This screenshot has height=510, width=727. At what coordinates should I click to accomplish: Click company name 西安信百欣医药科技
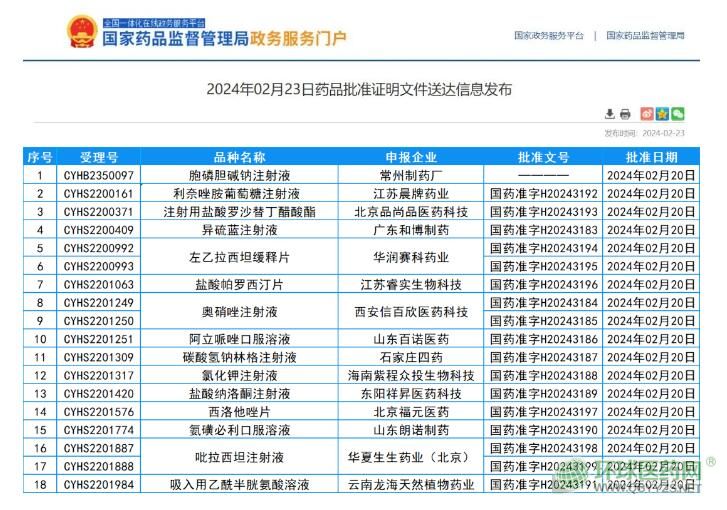click(411, 311)
